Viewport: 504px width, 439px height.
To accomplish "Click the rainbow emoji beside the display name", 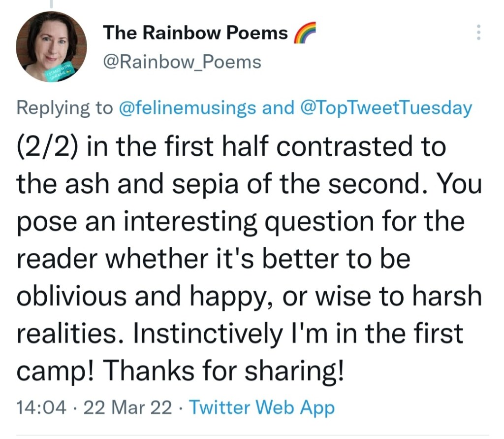I will pos(303,34).
